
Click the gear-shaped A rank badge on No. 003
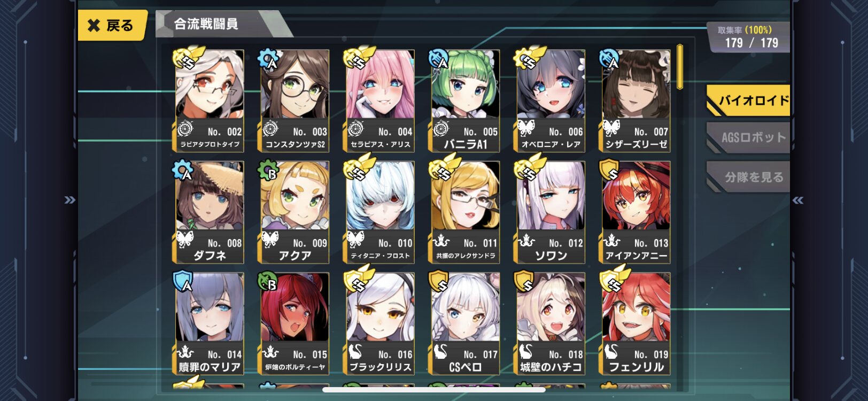(x=269, y=59)
